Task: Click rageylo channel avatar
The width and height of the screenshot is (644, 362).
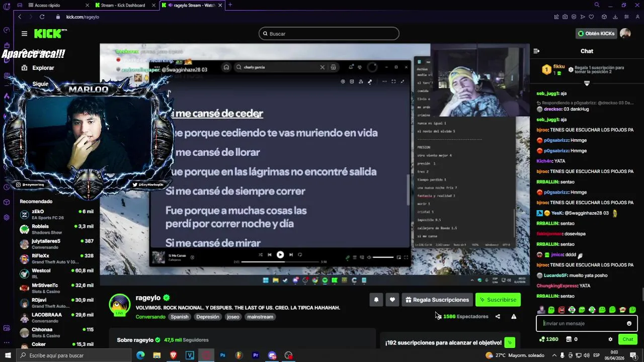Action: click(120, 305)
